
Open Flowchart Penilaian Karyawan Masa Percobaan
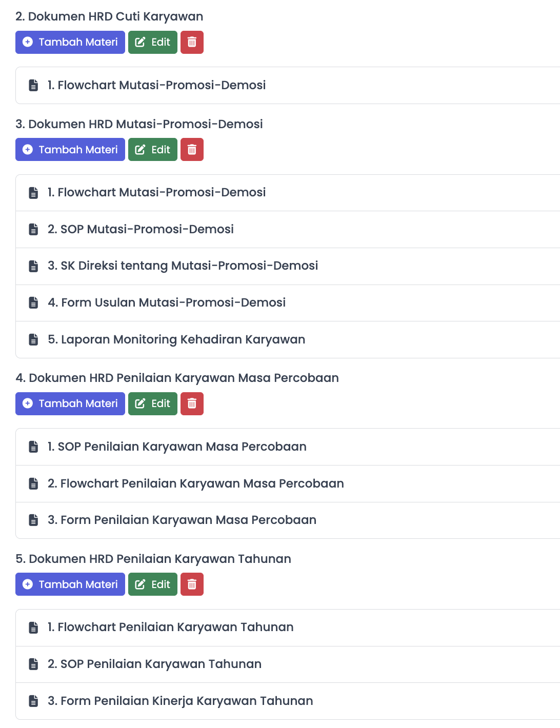pos(288,483)
